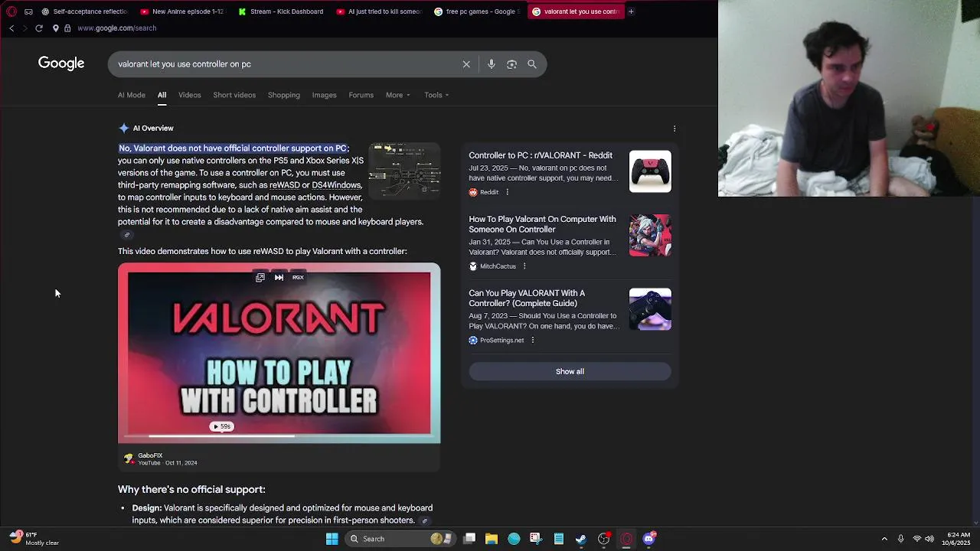
Task: Open the Windows Start menu
Action: tap(332, 539)
